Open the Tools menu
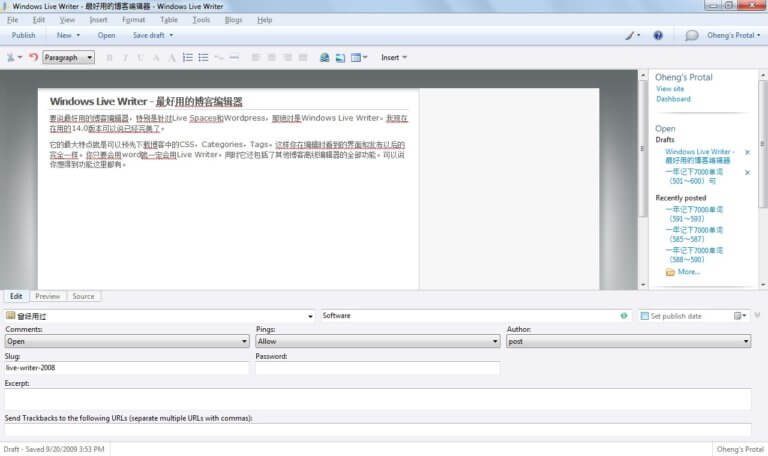 [201, 20]
